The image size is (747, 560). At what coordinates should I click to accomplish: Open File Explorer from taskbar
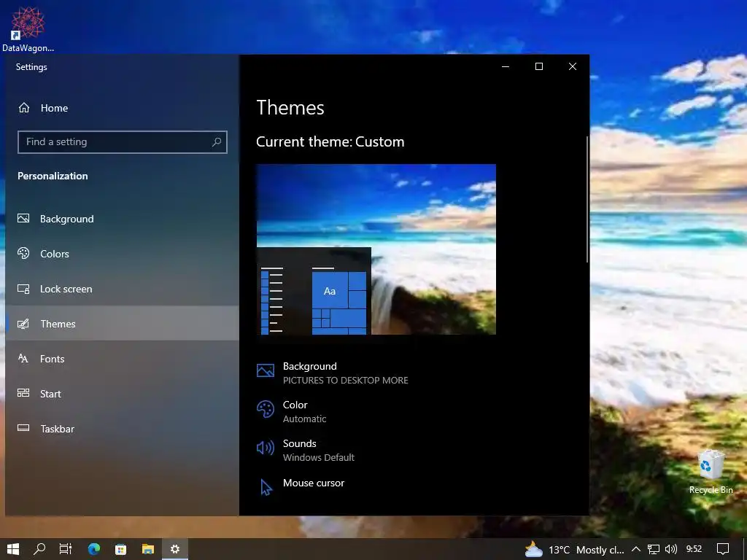point(148,549)
